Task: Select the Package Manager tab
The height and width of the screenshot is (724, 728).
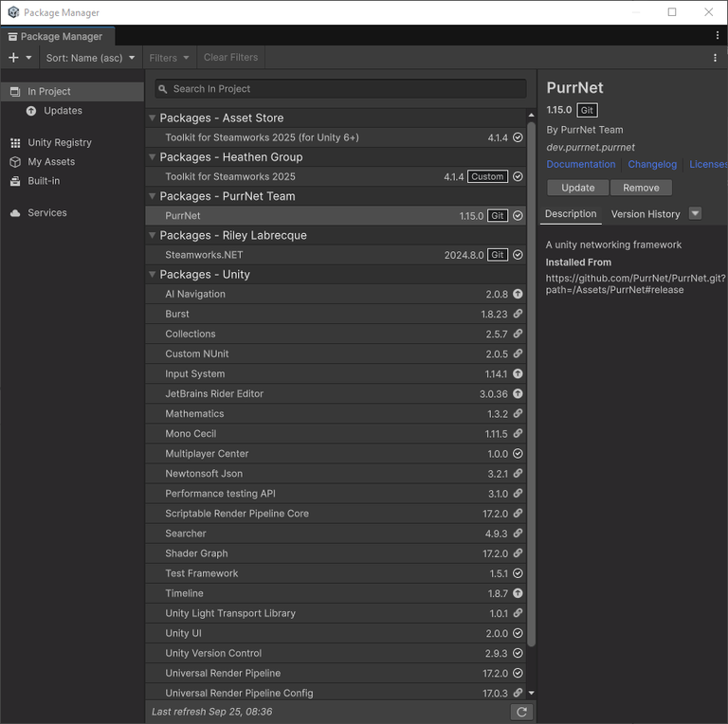Action: coord(56,36)
